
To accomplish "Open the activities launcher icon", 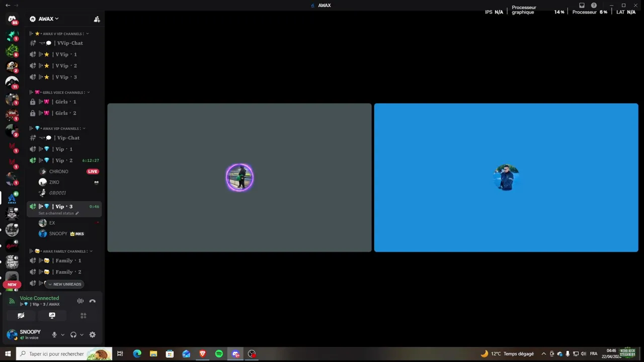I will [x=84, y=316].
